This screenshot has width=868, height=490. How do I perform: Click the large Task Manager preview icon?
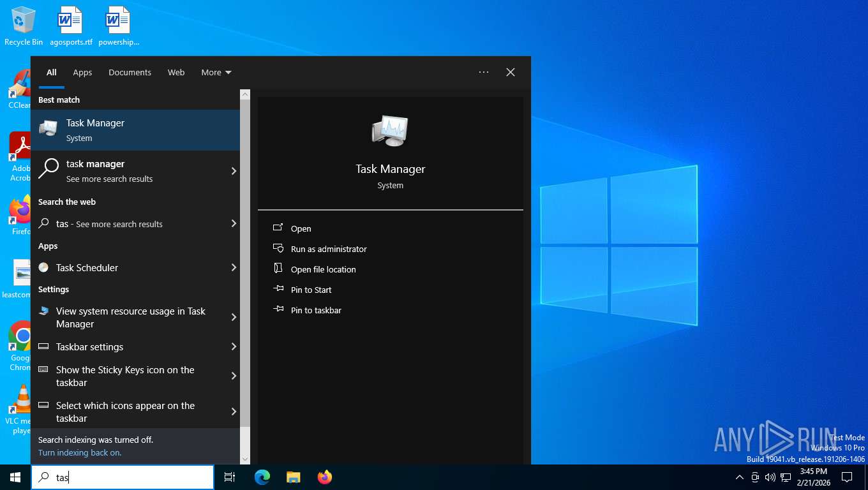click(x=390, y=131)
